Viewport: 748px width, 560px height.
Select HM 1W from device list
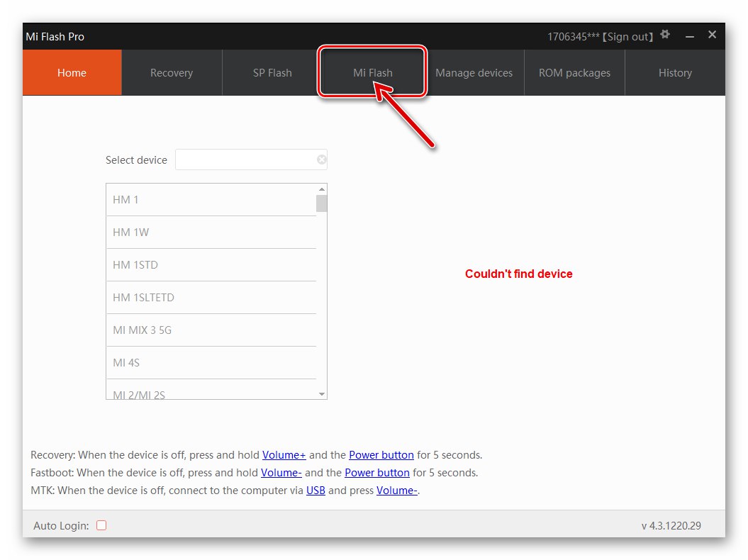point(211,233)
